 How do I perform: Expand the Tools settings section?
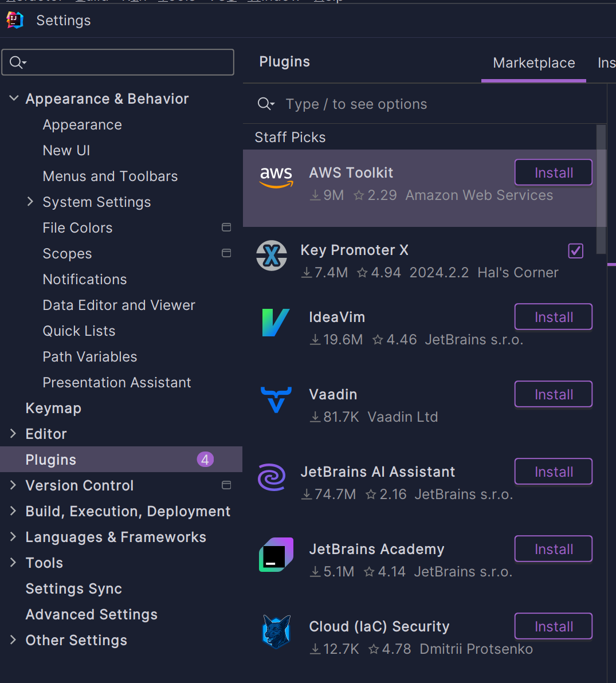click(13, 562)
